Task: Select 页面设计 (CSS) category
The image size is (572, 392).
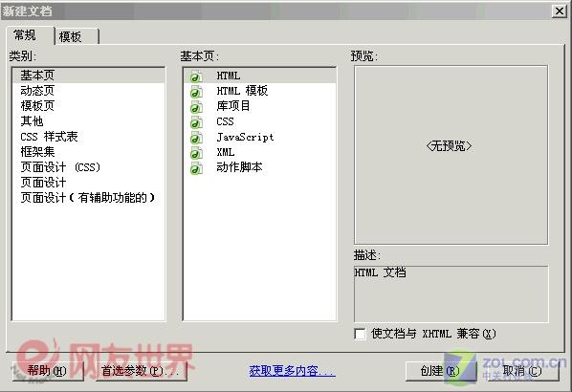Action: click(x=60, y=167)
